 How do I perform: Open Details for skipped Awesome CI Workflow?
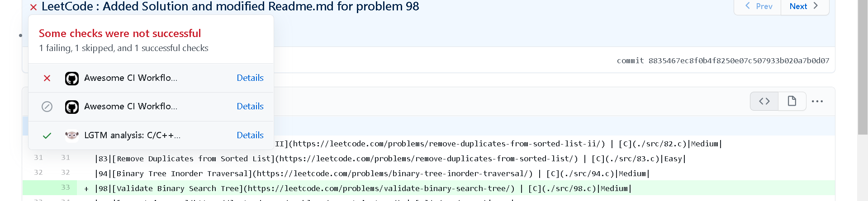250,106
